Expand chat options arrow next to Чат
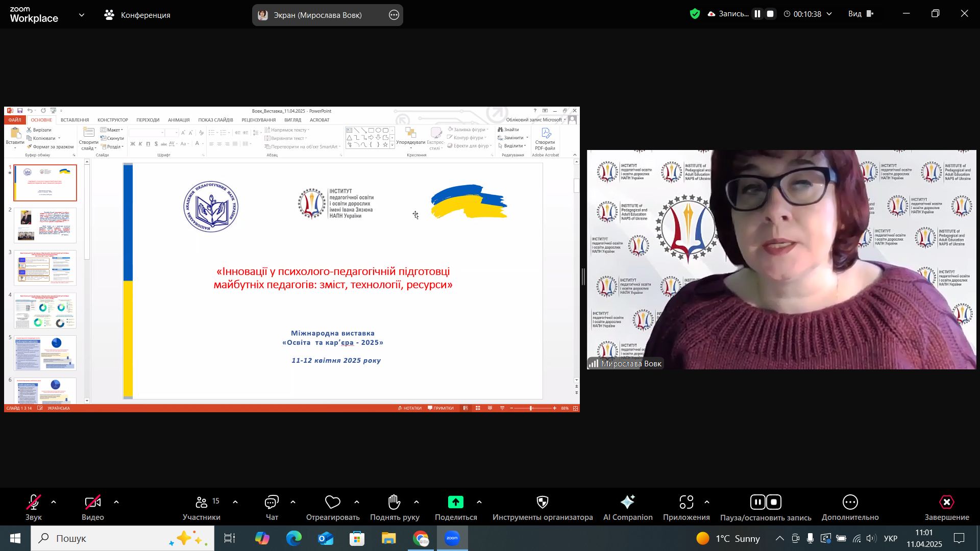 [x=293, y=503]
